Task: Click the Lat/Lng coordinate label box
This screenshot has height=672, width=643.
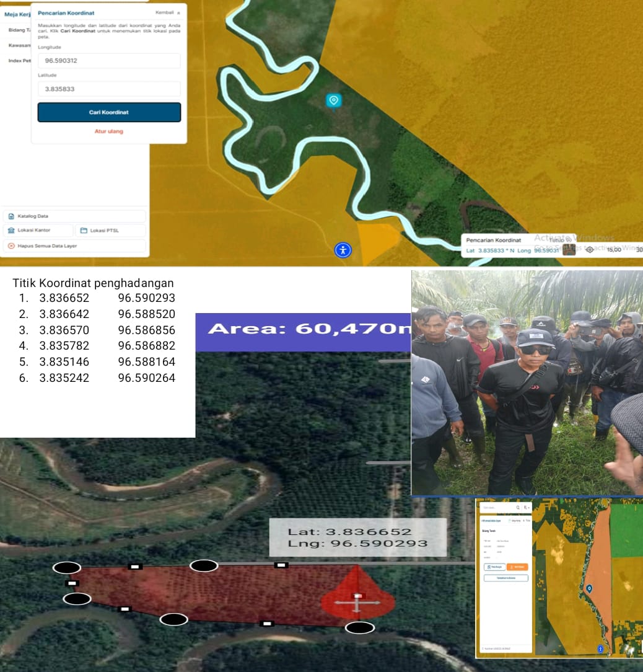Action: pyautogui.click(x=357, y=537)
